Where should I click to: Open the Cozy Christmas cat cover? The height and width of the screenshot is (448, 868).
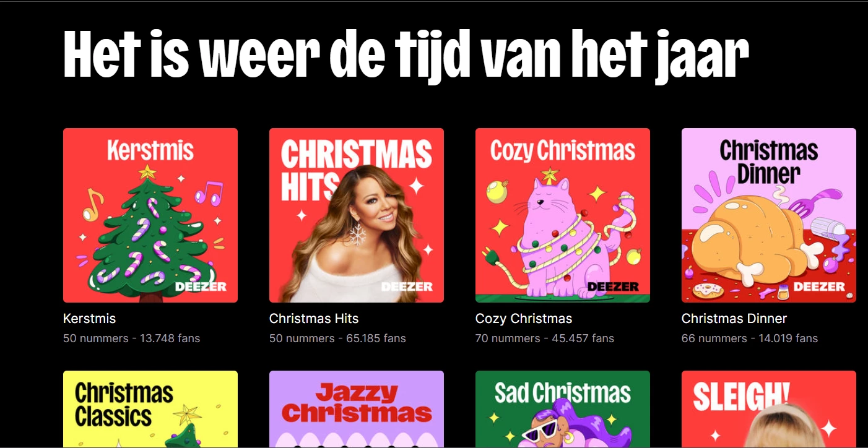(x=563, y=215)
